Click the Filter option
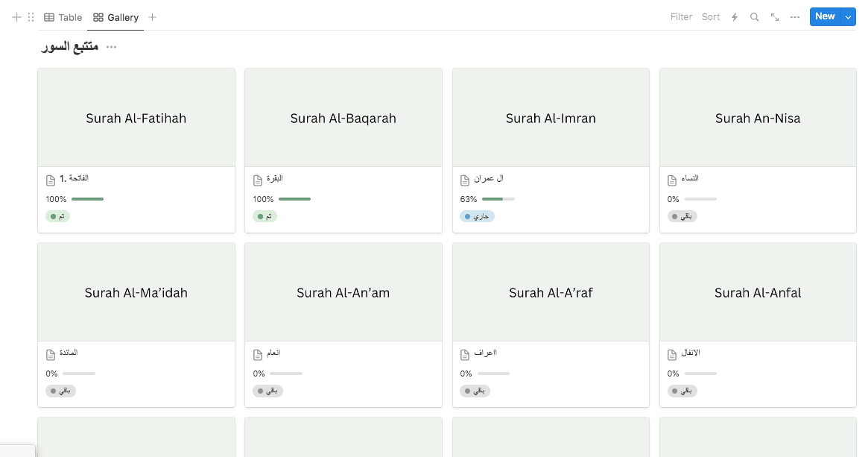Viewport: 868px width, 457px height. tap(680, 16)
